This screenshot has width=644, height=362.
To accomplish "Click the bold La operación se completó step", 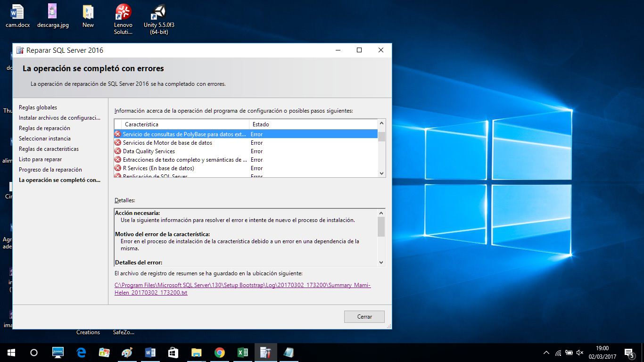I will (59, 180).
